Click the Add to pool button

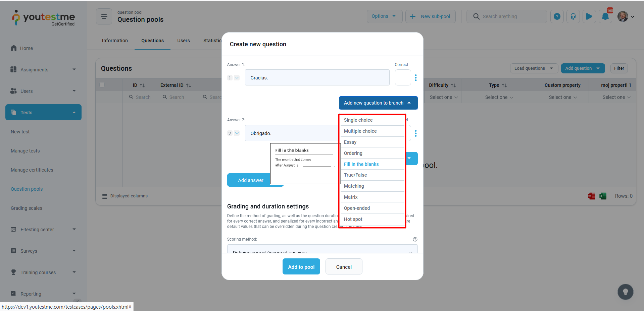click(301, 267)
